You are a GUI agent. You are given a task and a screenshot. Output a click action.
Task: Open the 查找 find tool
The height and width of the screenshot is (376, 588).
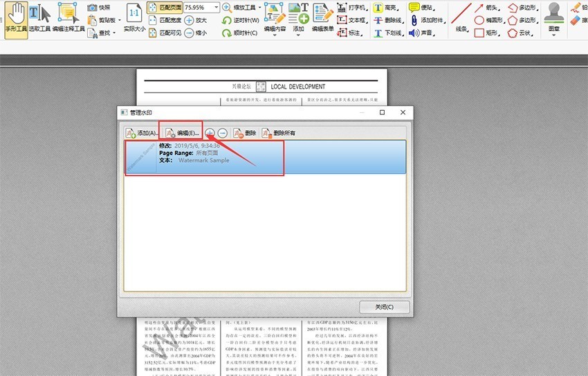(99, 33)
